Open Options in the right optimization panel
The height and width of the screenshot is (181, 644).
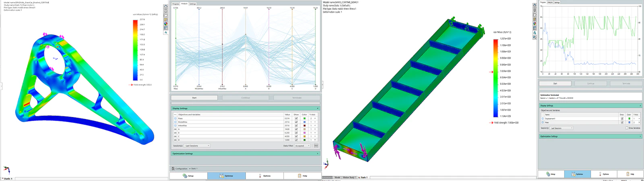[603, 174]
